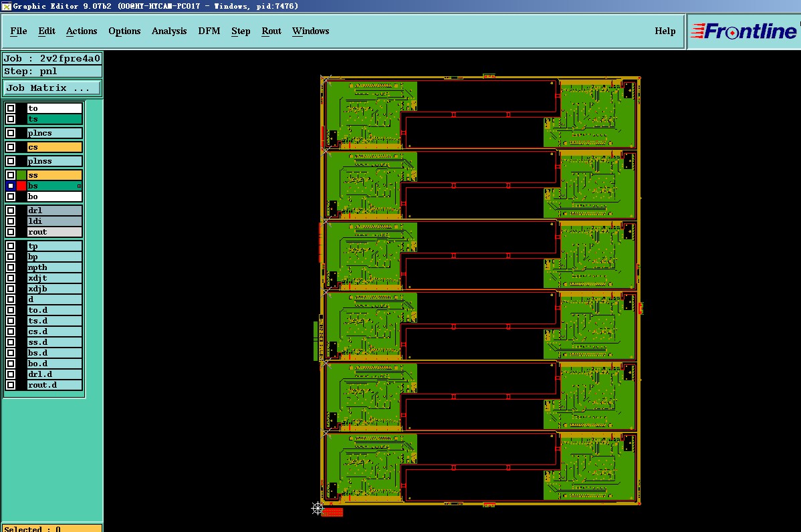Toggle the checkbox for layer ts

(11, 119)
